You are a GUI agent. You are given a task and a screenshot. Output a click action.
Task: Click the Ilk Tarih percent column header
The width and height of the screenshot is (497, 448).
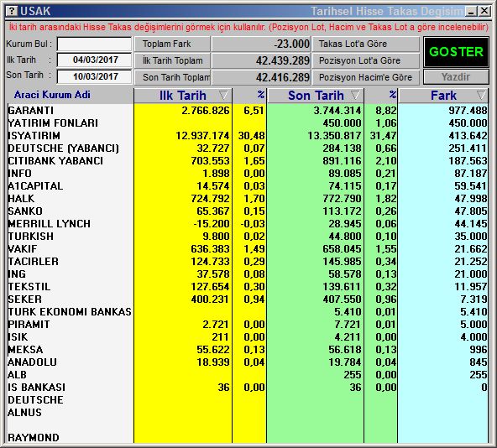click(x=250, y=96)
